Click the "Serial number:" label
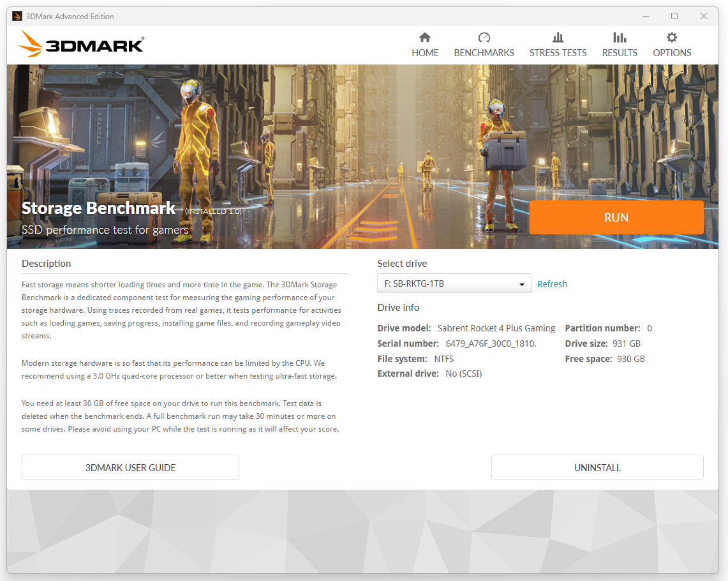This screenshot has height=581, width=728. point(408,343)
